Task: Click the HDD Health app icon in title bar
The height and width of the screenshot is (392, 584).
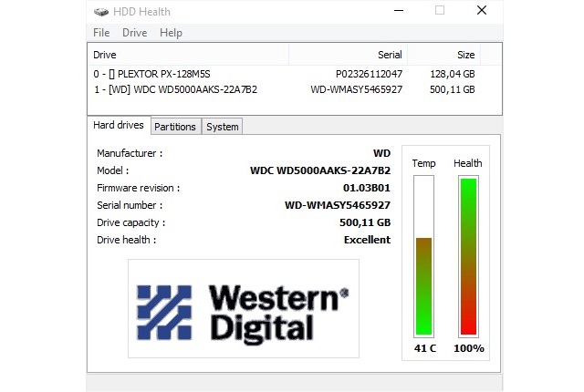Action: [101, 12]
